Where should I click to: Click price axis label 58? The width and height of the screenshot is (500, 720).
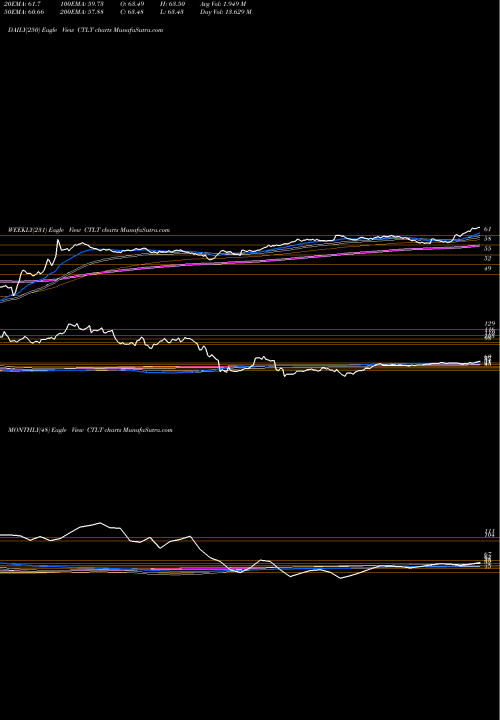pyautogui.click(x=488, y=239)
